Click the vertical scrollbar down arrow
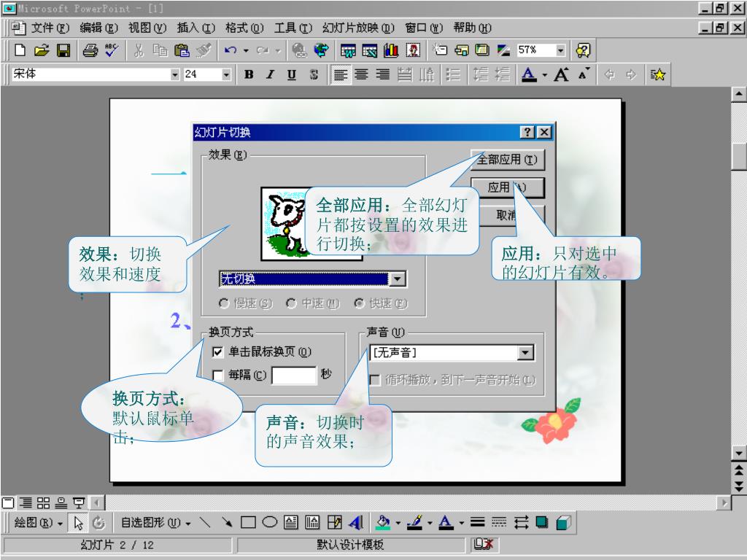Screen dimensions: 747x560 (x=738, y=453)
